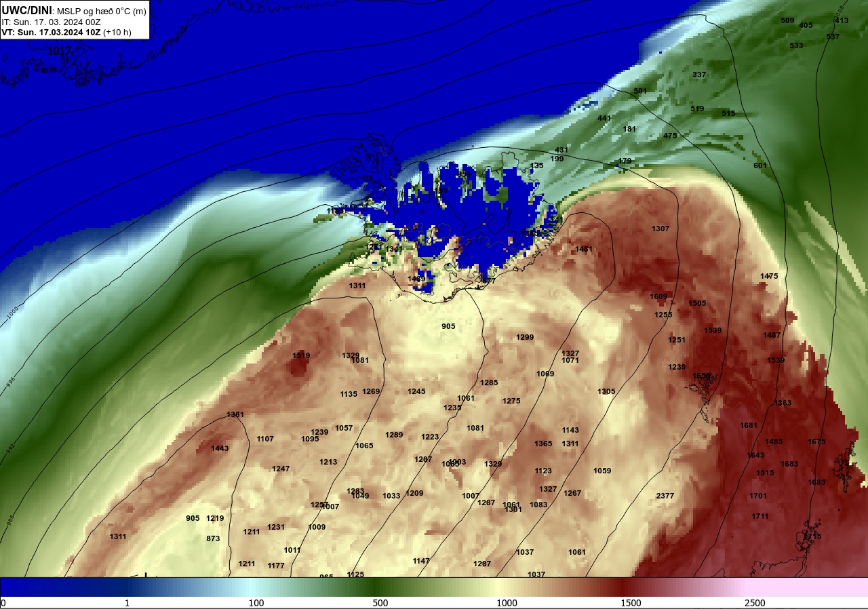Image resolution: width=868 pixels, height=609 pixels.
Task: Select the 1123 height value
Action: click(543, 471)
